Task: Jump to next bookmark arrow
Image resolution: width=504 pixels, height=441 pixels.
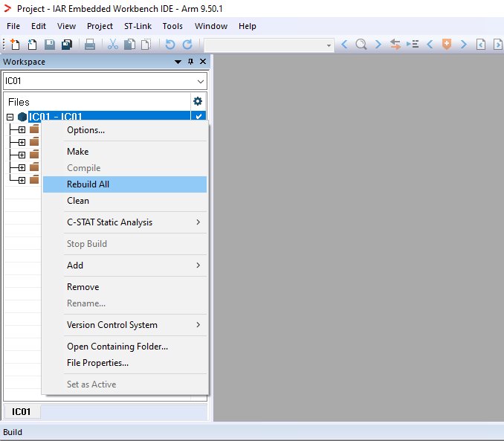Action: point(464,44)
